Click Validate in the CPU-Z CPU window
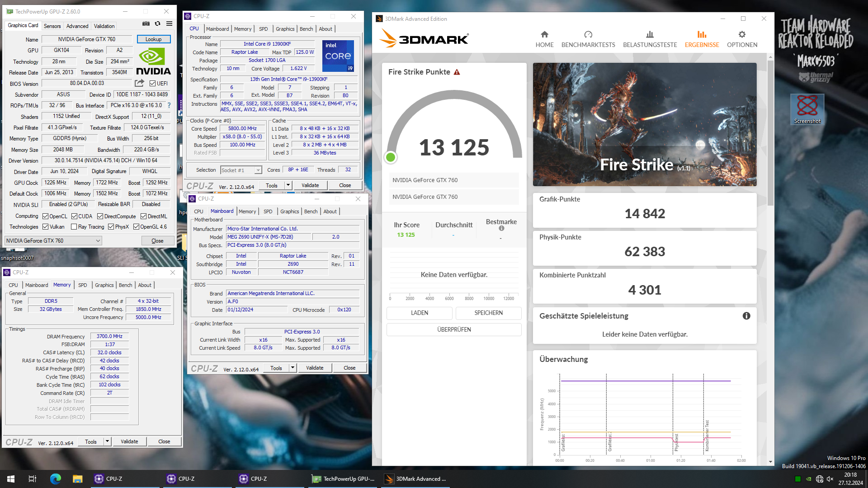 pyautogui.click(x=310, y=185)
